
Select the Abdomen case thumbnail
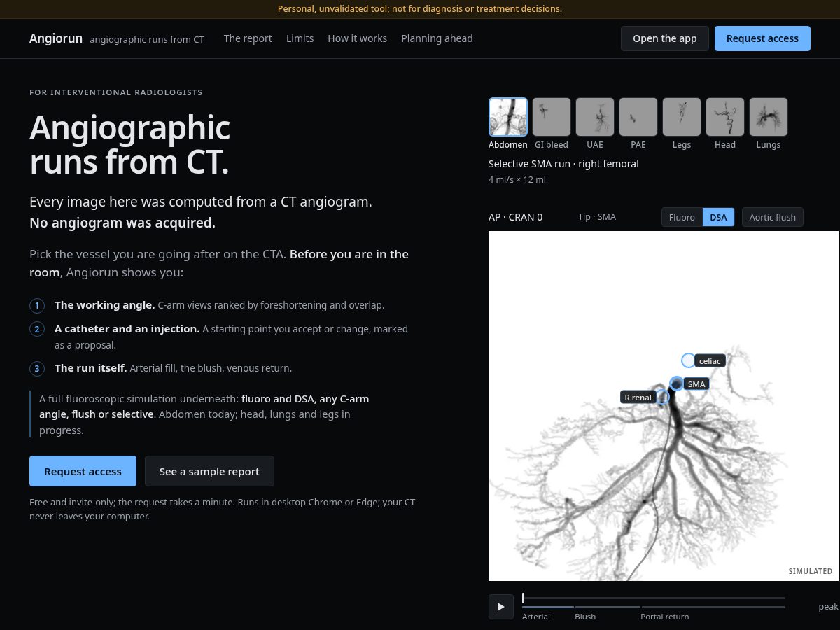[x=508, y=116]
